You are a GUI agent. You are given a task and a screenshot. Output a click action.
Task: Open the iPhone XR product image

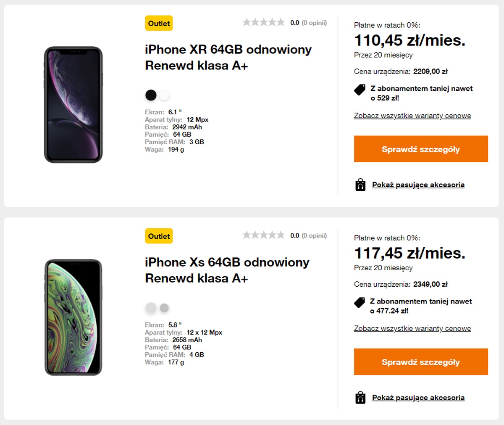pyautogui.click(x=73, y=105)
